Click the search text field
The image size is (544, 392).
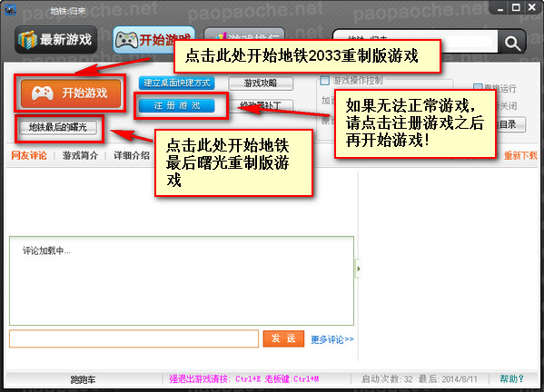pyautogui.click(x=415, y=43)
